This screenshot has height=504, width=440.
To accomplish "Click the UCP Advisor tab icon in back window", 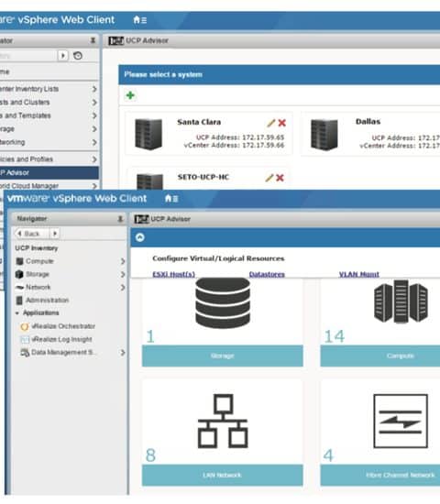I will [x=115, y=40].
